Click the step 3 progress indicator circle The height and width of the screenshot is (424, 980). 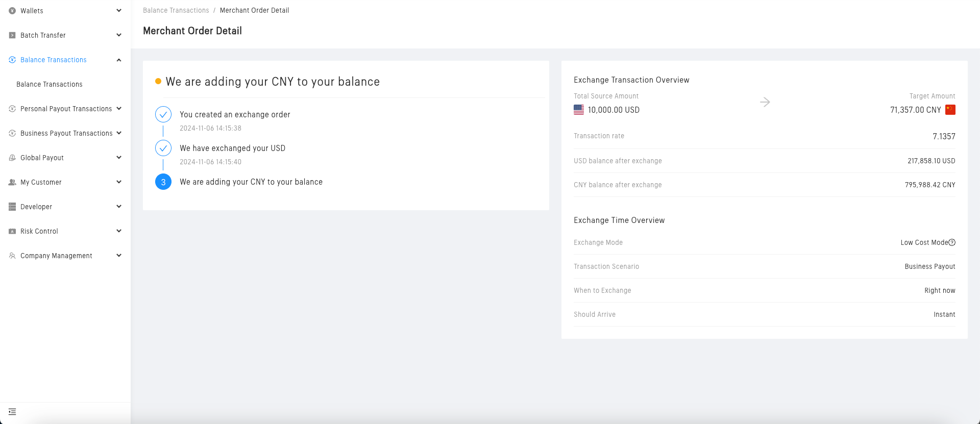tap(163, 182)
